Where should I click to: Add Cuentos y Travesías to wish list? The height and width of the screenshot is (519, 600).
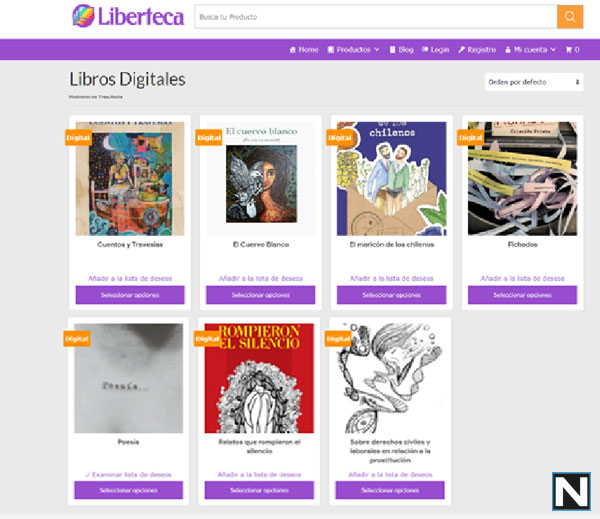tap(130, 278)
